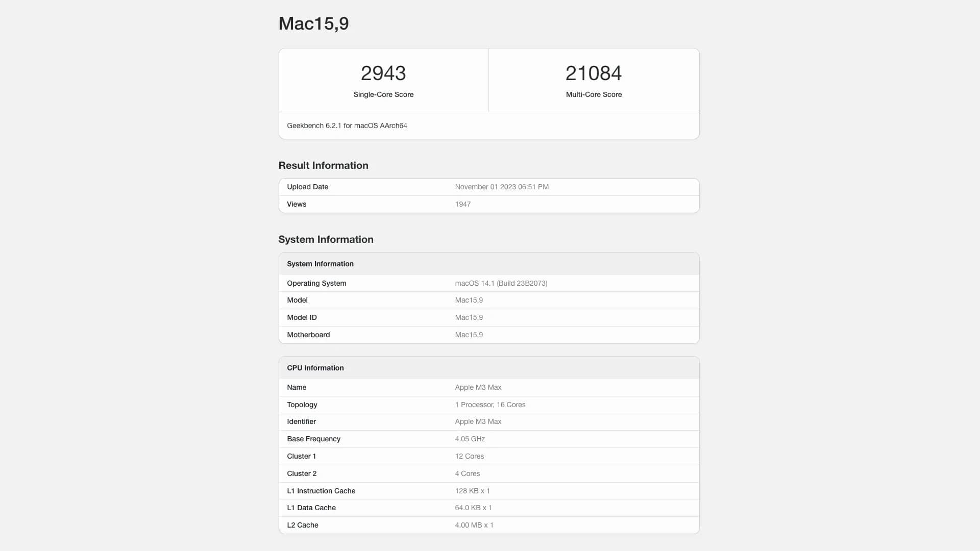The width and height of the screenshot is (980, 551).
Task: Click the L1 Instruction Cache row label
Action: (321, 491)
